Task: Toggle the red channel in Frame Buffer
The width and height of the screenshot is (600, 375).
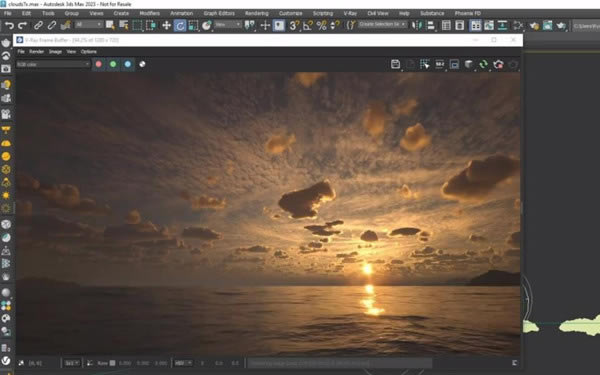Action: click(x=99, y=64)
